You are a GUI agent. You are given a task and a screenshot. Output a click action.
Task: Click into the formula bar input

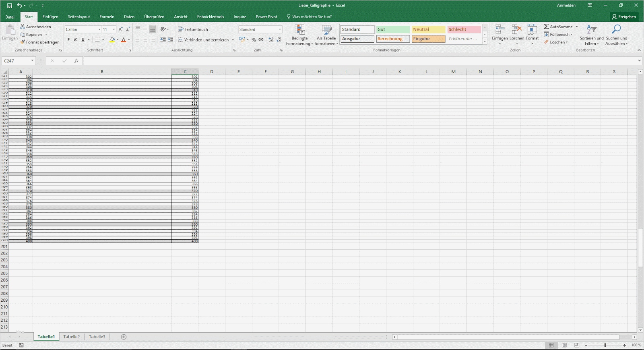[360, 61]
